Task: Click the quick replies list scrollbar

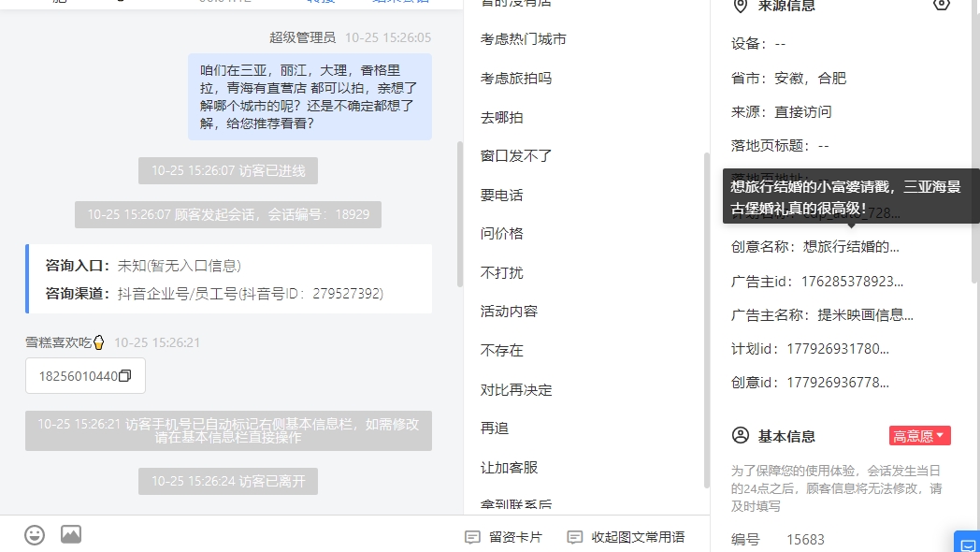Action: pyautogui.click(x=706, y=320)
